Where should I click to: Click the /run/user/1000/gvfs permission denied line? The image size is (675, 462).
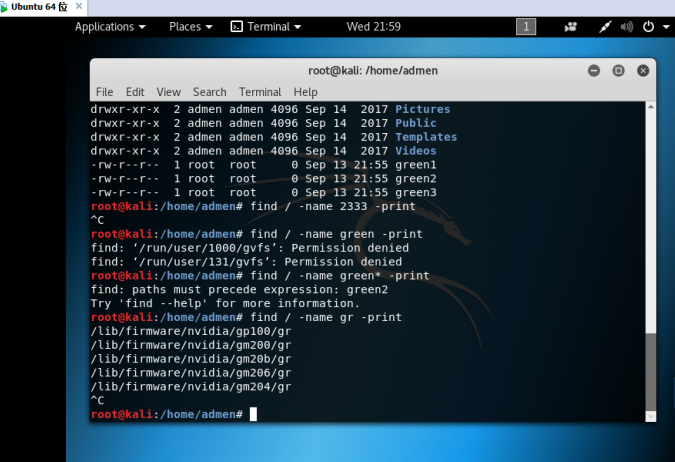tap(250, 248)
